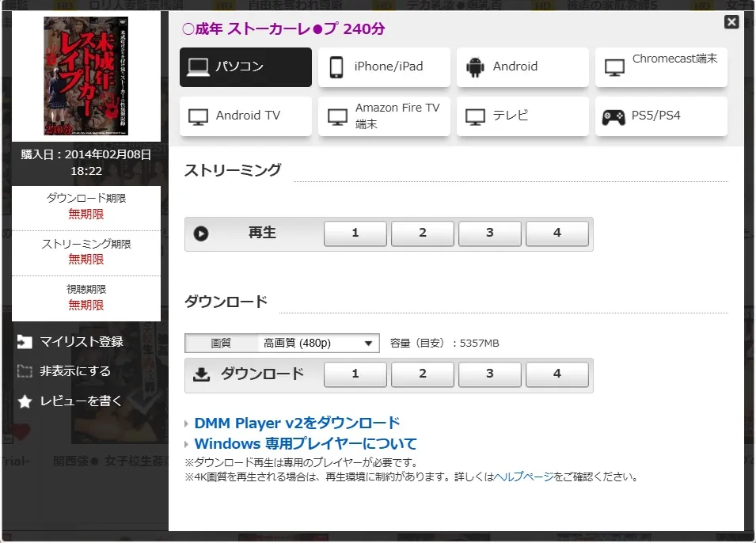Open Windows 専用プレイヤーについて link
The image size is (756, 543).
point(306,443)
